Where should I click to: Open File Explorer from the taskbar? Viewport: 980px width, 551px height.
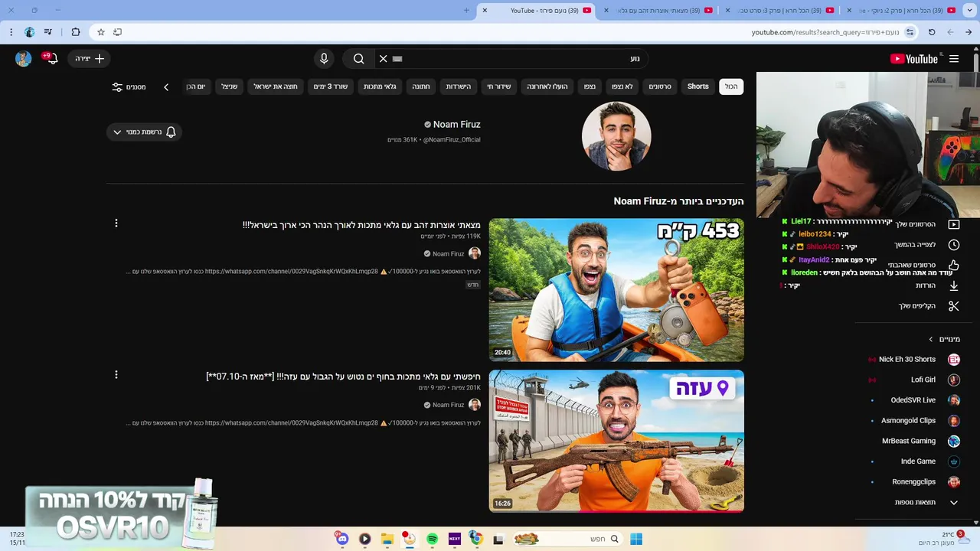click(x=387, y=539)
